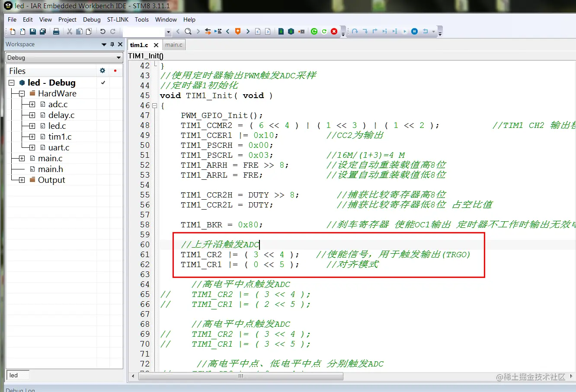
Task: Close the Workspace panel
Action: [x=120, y=44]
